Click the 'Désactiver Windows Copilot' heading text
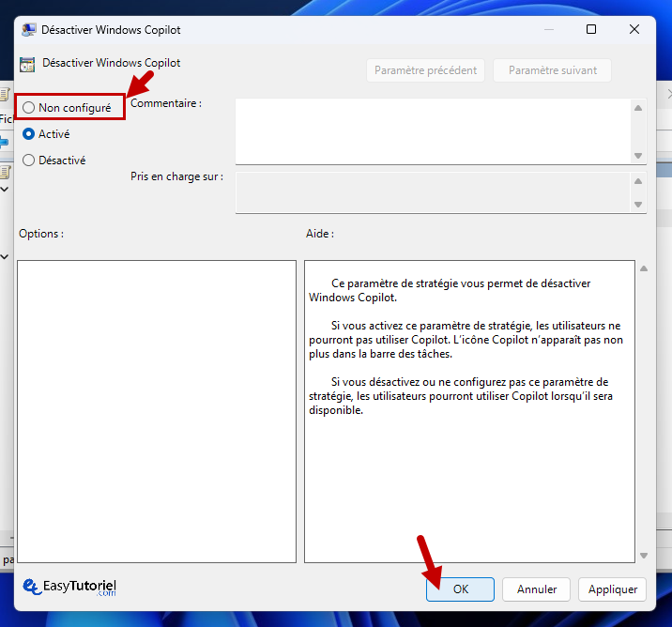This screenshot has height=627, width=672. point(112,63)
